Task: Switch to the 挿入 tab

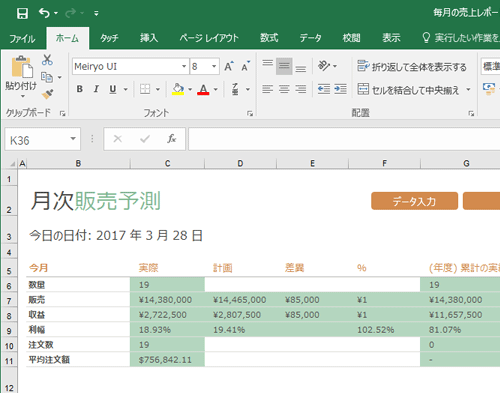Action: (149, 38)
